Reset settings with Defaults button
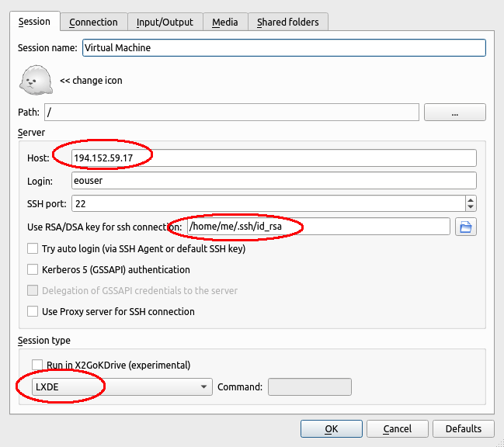The image size is (504, 447). [x=463, y=428]
